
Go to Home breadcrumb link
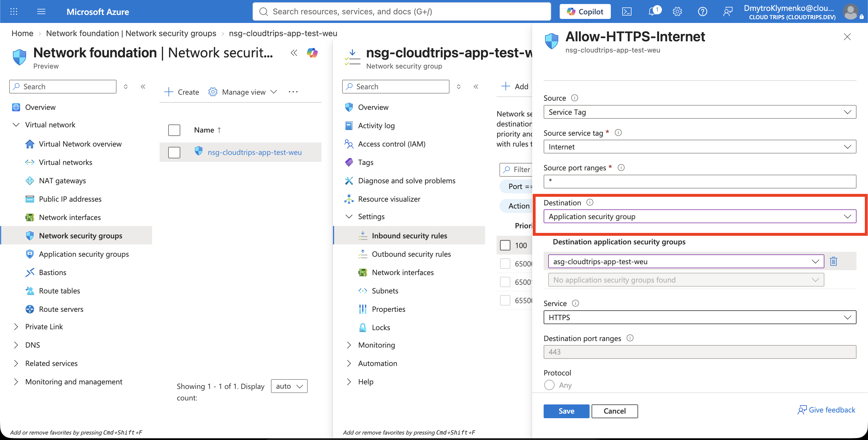pyautogui.click(x=22, y=33)
